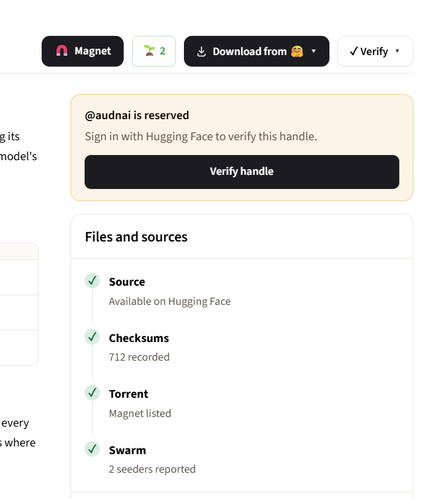Click the Magnet button
Viewport: 448px width, 499px height.
(x=83, y=51)
